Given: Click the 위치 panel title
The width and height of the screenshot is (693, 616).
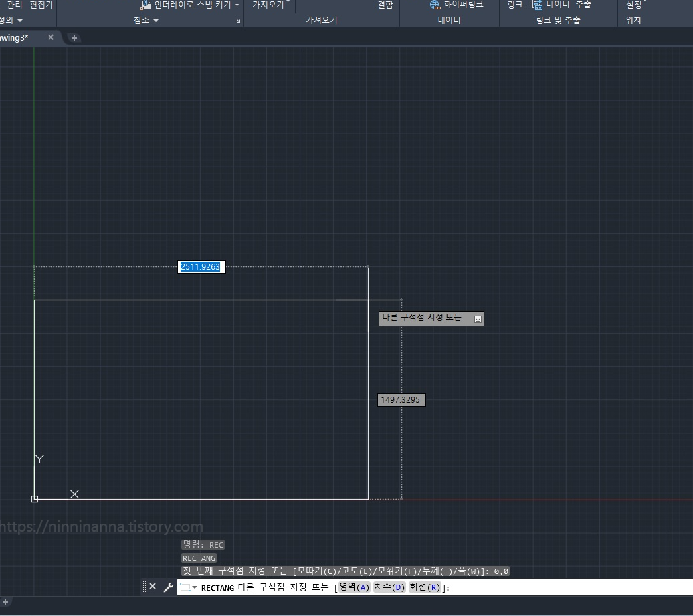Looking at the screenshot, I should coord(633,21).
